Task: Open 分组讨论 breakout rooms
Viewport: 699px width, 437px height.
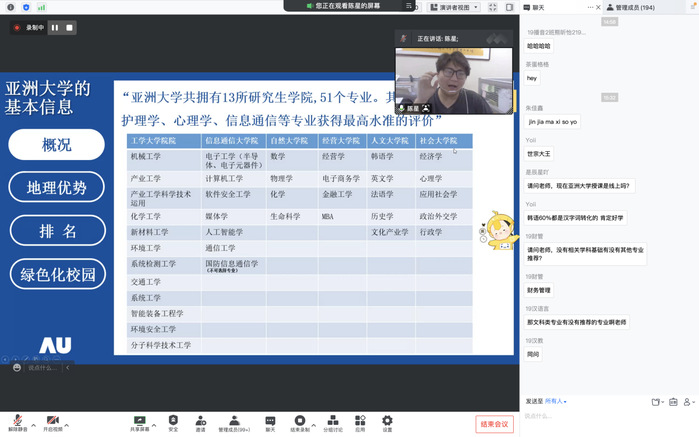Action: [x=332, y=421]
